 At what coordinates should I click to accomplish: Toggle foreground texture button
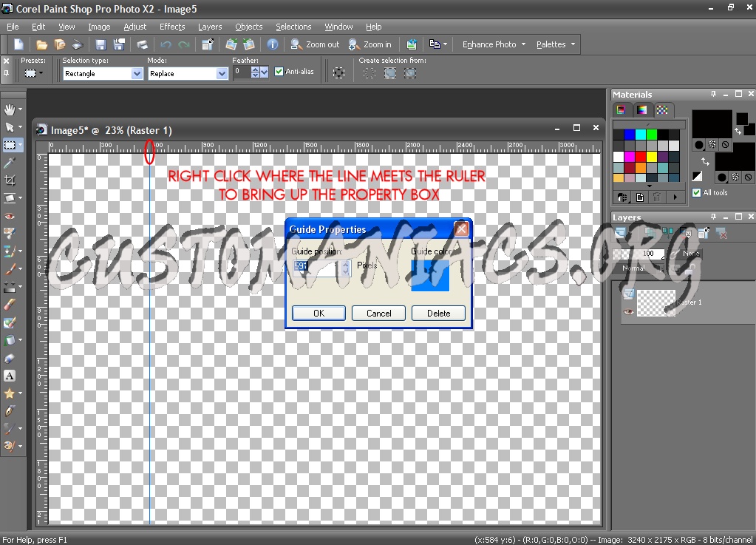point(712,145)
